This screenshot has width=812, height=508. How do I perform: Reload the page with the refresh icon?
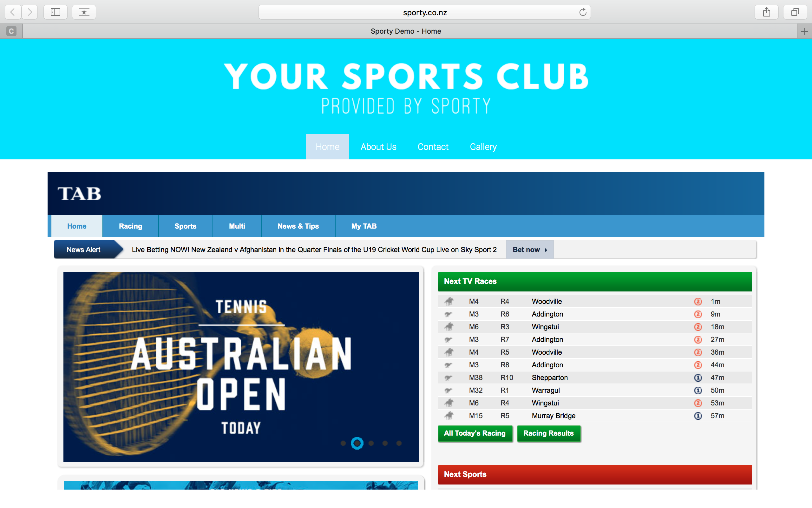tap(583, 12)
